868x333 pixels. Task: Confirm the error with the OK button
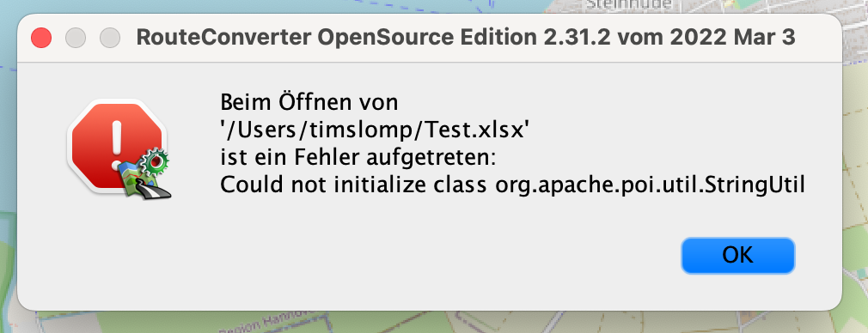pyautogui.click(x=738, y=256)
